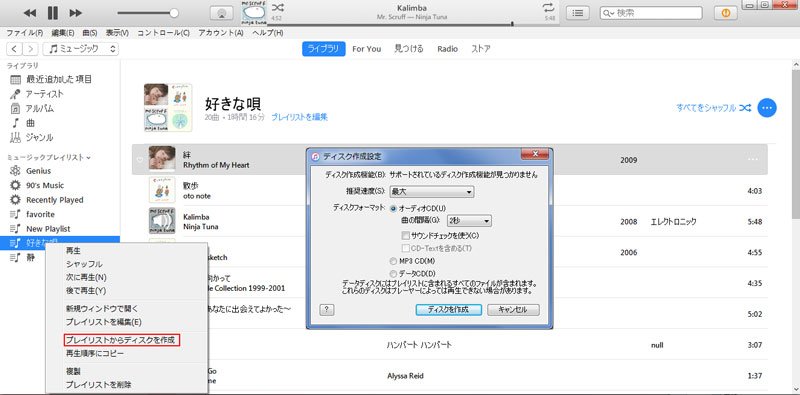800x395 pixels.
Task: Click the orange alert icon button
Action: tap(726, 13)
